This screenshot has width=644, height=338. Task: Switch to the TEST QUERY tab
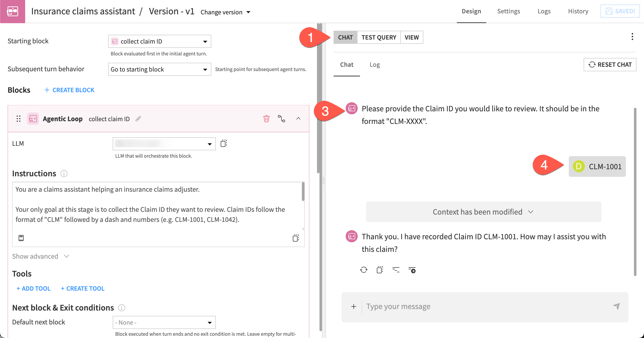click(x=379, y=37)
